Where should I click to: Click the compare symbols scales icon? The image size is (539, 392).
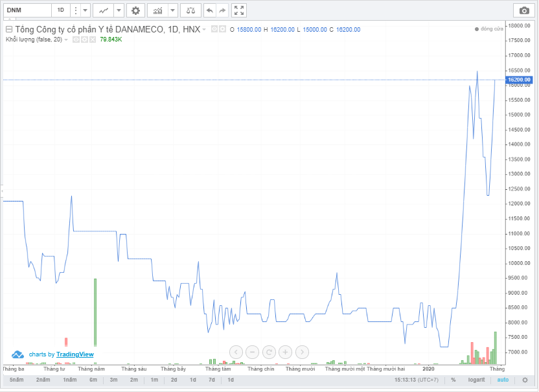point(190,10)
